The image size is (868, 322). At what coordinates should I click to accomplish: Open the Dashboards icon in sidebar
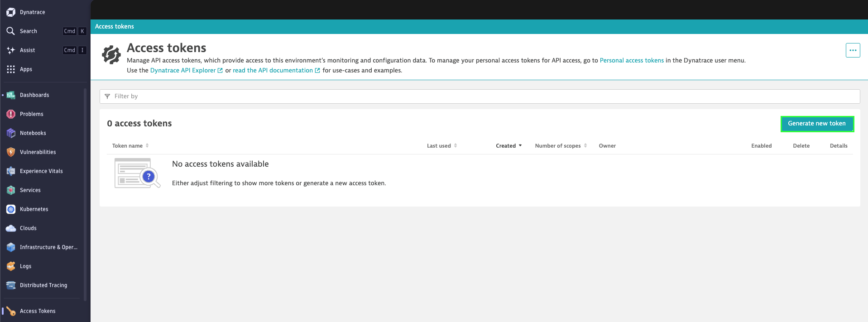coord(11,95)
